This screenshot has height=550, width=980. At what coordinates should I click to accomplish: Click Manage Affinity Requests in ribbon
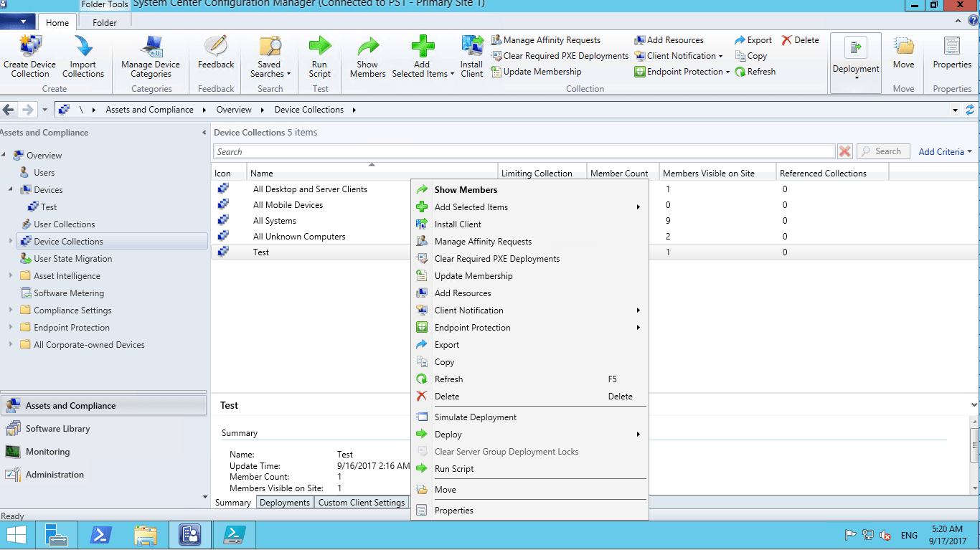pyautogui.click(x=545, y=40)
